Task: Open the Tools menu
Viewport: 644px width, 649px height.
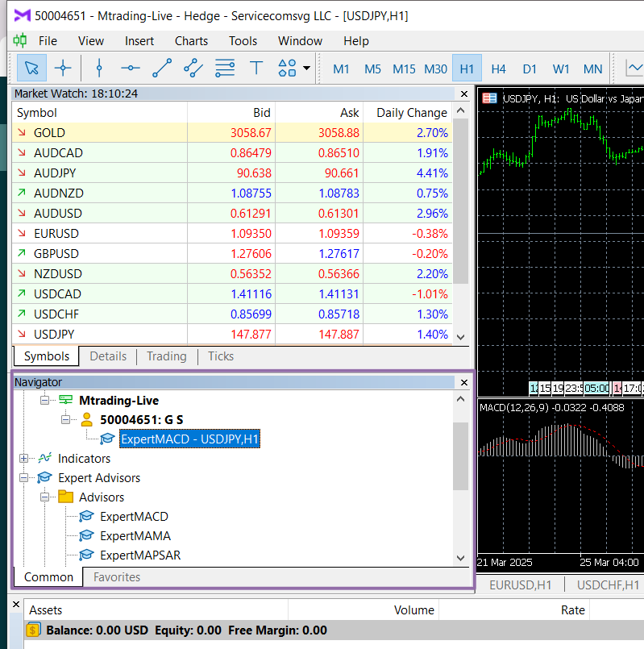Action: click(243, 41)
